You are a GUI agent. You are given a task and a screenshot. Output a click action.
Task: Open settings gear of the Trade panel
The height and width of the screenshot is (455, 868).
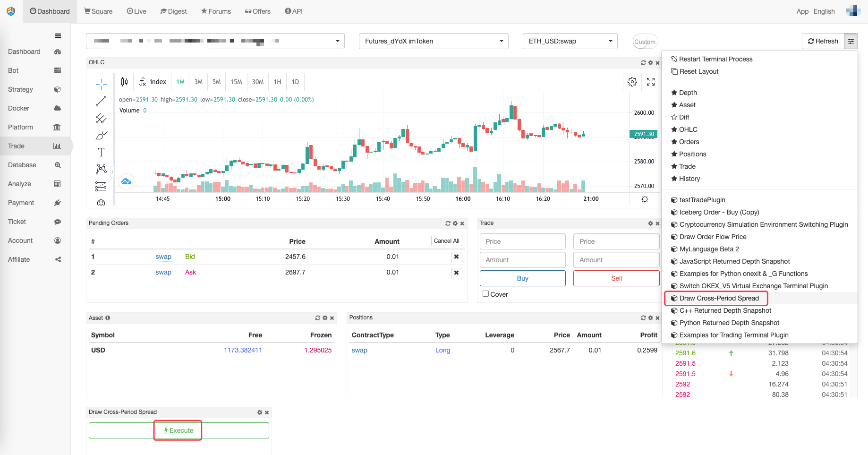(650, 223)
